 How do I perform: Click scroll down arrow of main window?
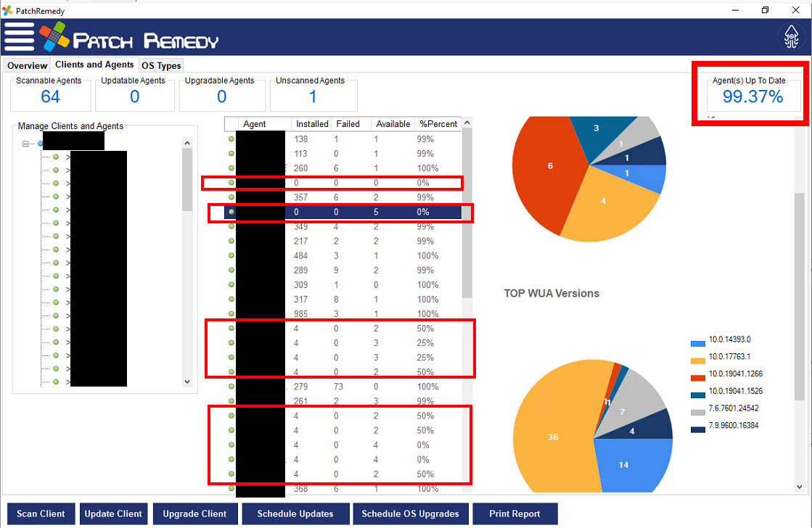point(800,487)
